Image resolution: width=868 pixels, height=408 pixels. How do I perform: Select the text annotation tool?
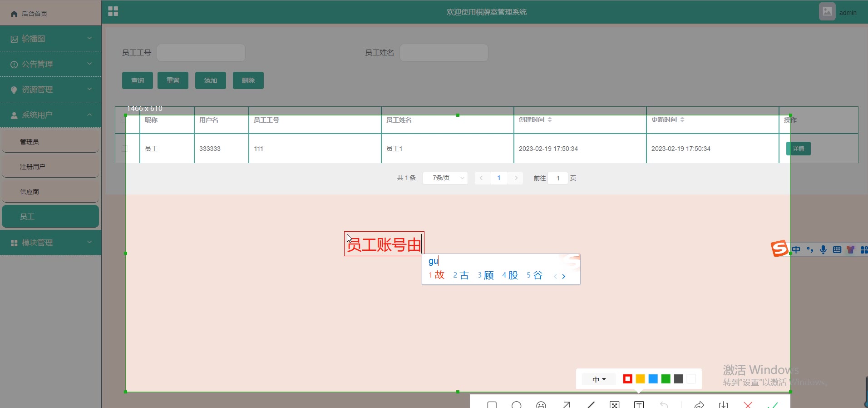(639, 404)
